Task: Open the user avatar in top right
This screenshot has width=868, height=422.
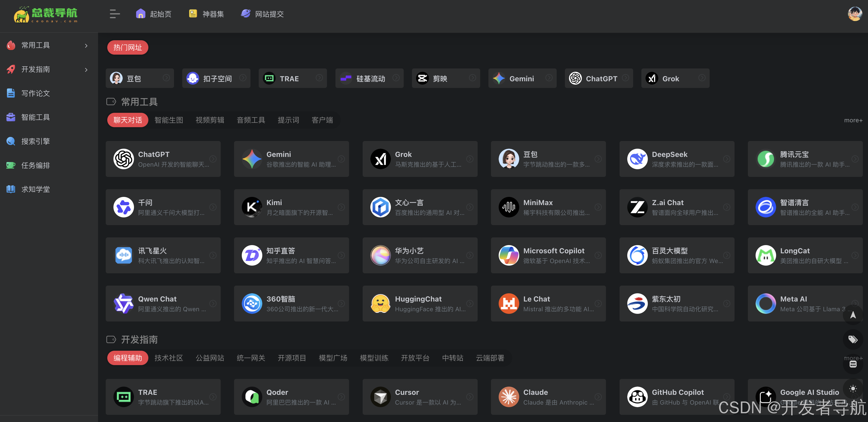Action: [x=854, y=14]
